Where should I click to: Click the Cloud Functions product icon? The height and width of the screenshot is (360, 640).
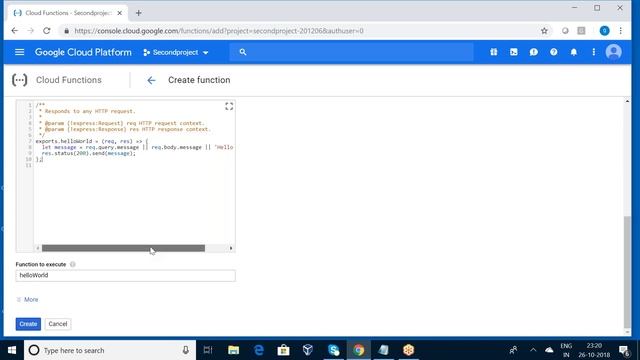(20, 80)
